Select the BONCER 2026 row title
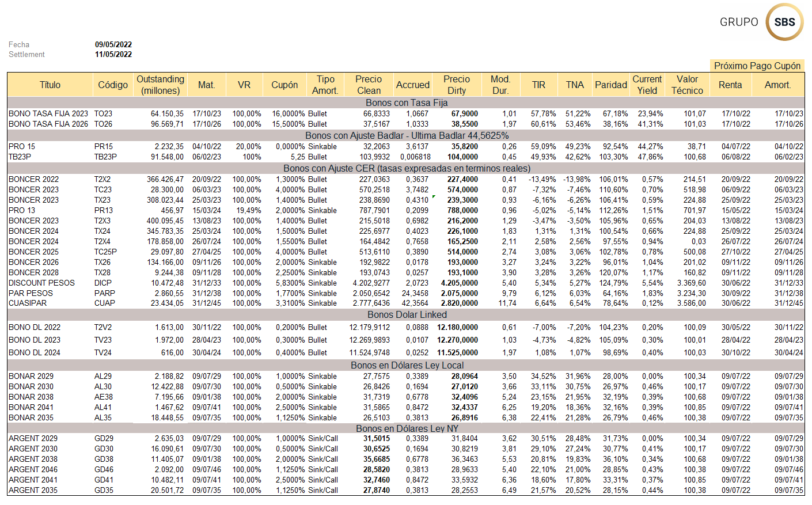Image resolution: width=812 pixels, height=505 pixels. click(x=33, y=262)
